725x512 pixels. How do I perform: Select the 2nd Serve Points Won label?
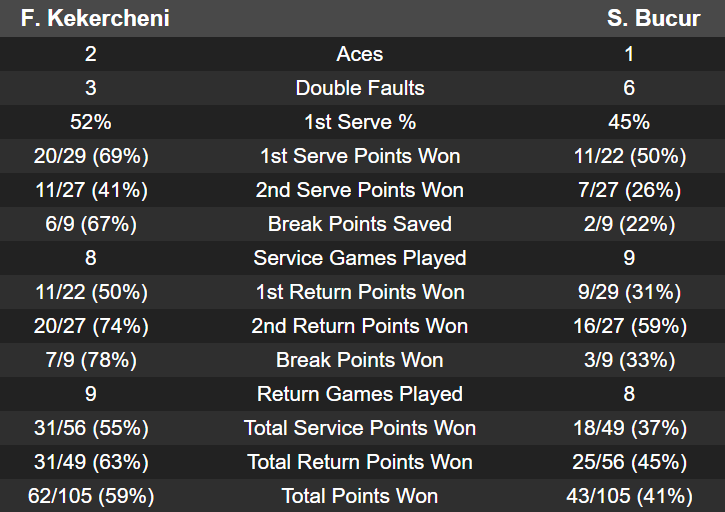click(360, 190)
